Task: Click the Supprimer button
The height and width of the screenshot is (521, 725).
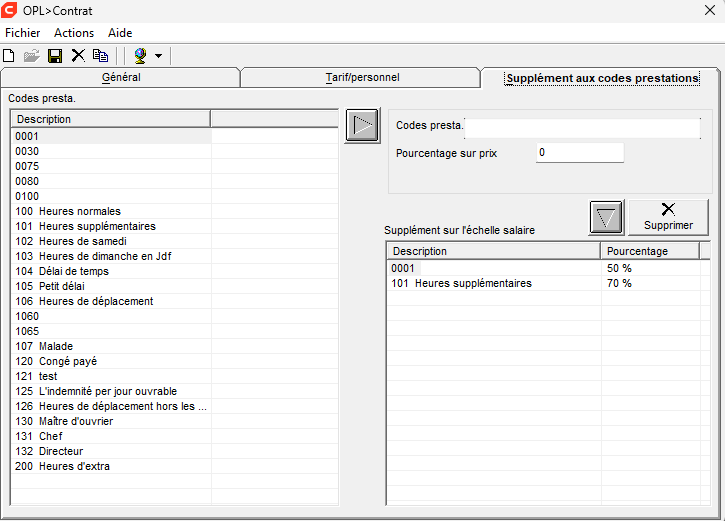Action: [668, 217]
